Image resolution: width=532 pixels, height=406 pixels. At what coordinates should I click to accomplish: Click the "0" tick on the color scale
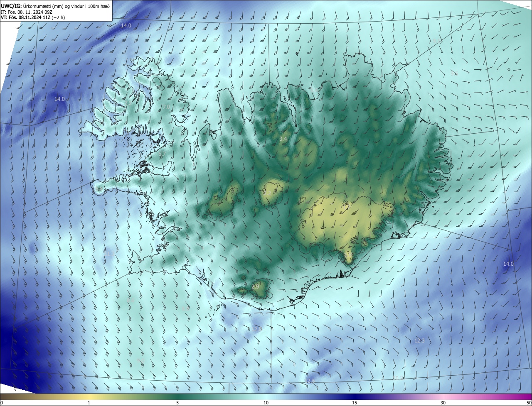(x=1, y=403)
